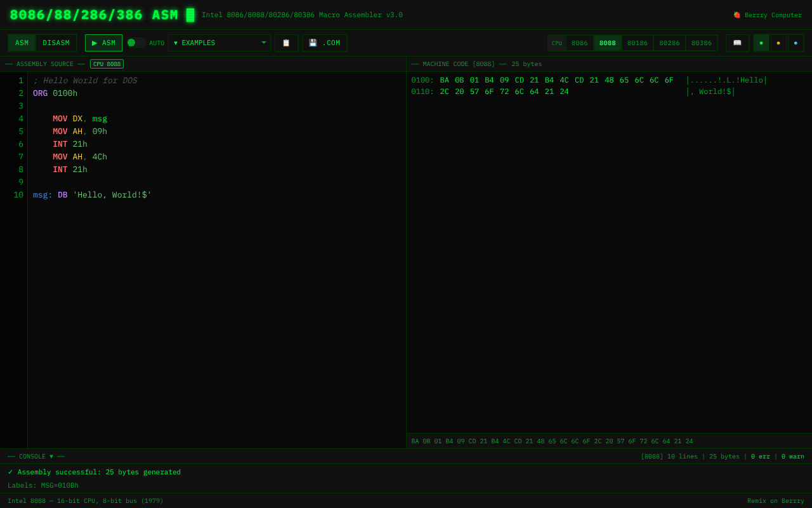Run the assembler with ▶ ASM button
The height and width of the screenshot is (508, 812).
103,43
